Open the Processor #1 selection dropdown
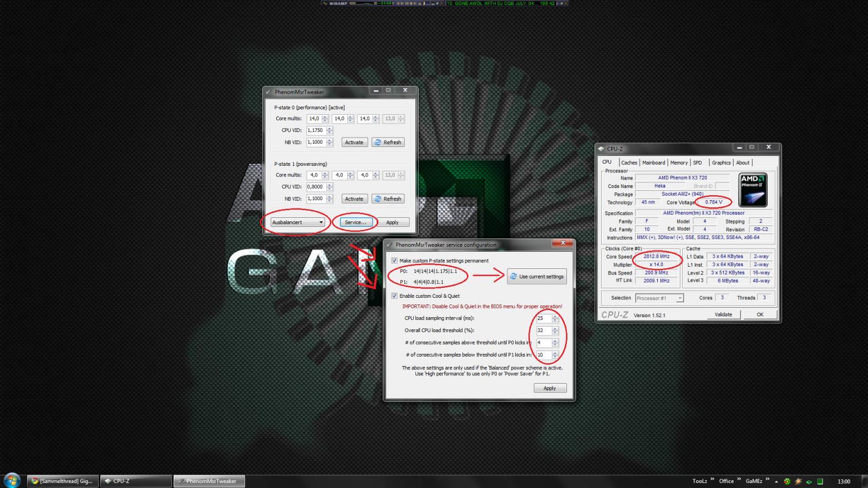The image size is (868, 488). [x=659, y=298]
